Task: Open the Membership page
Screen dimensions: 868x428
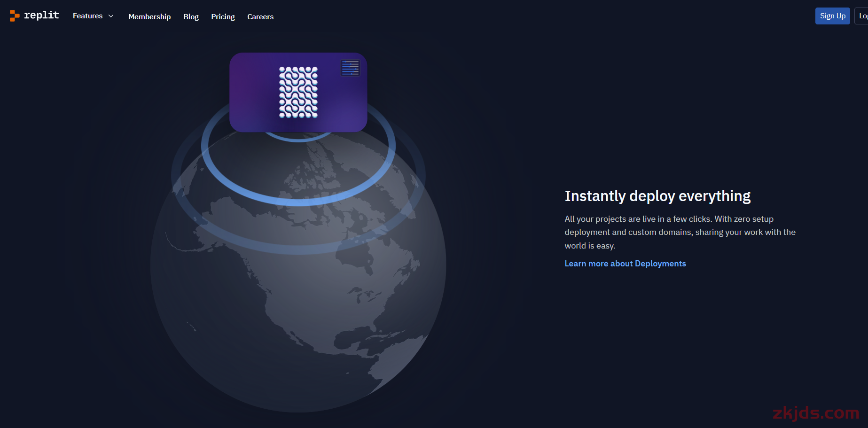Action: [149, 16]
